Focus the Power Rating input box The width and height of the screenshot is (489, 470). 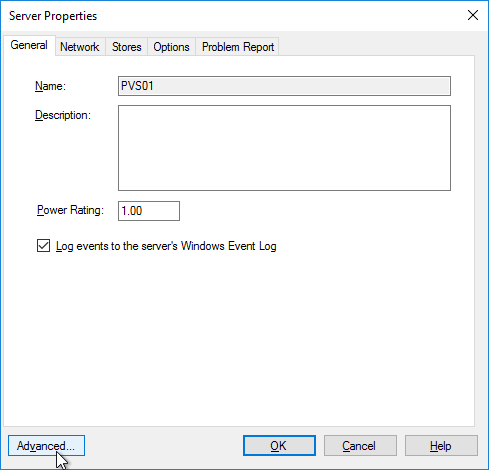149,211
